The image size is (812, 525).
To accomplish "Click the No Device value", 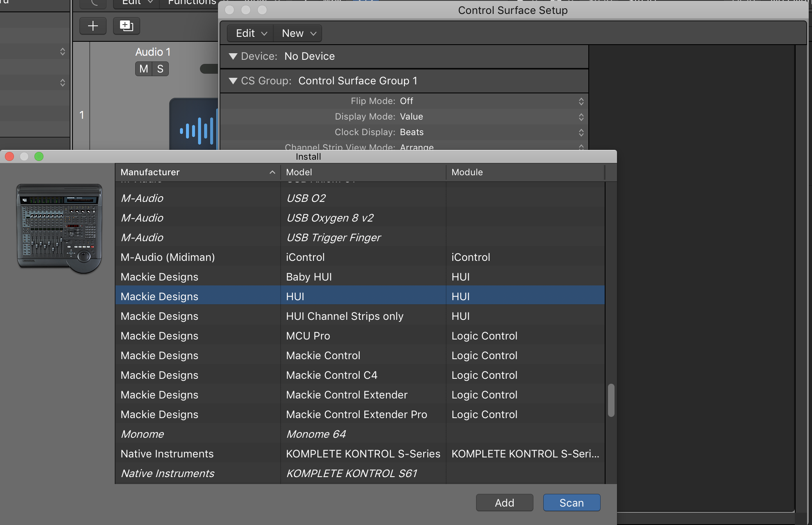I will 309,56.
